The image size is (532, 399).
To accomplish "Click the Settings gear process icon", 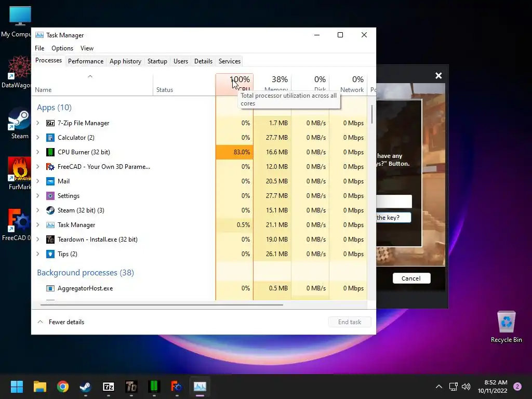I will point(50,196).
